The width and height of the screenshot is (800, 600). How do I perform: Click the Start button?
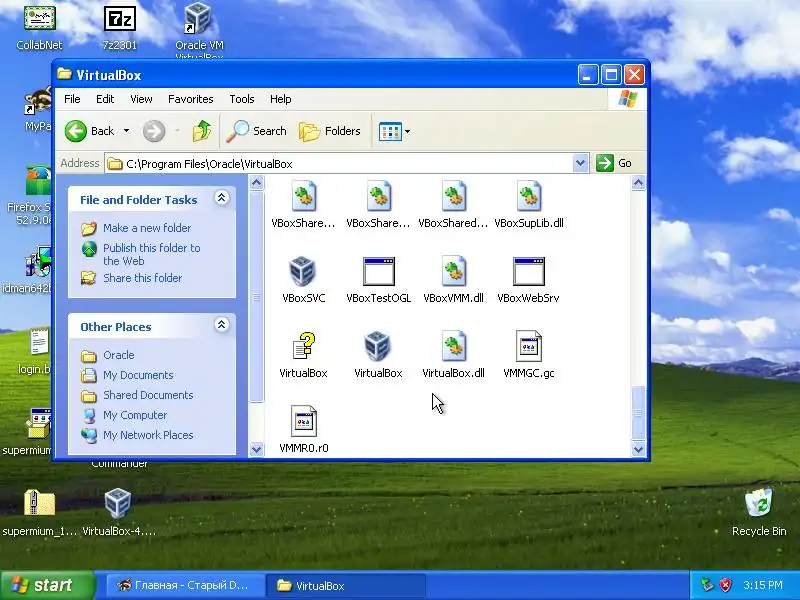pos(47,585)
